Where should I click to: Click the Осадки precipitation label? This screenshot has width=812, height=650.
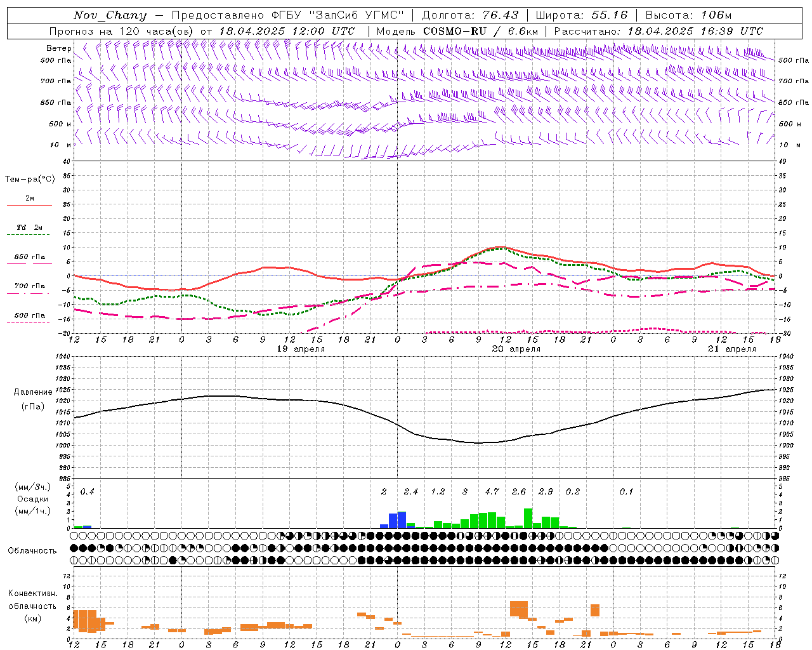point(33,499)
